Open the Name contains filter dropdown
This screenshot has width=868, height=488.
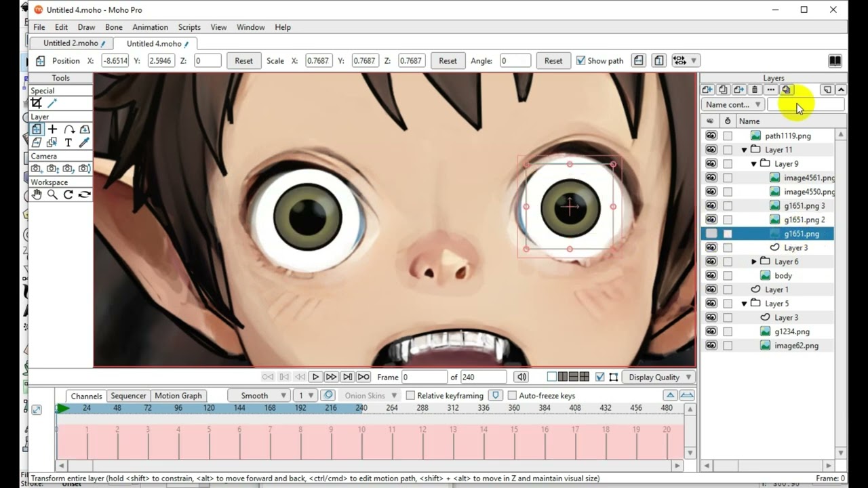coord(732,104)
